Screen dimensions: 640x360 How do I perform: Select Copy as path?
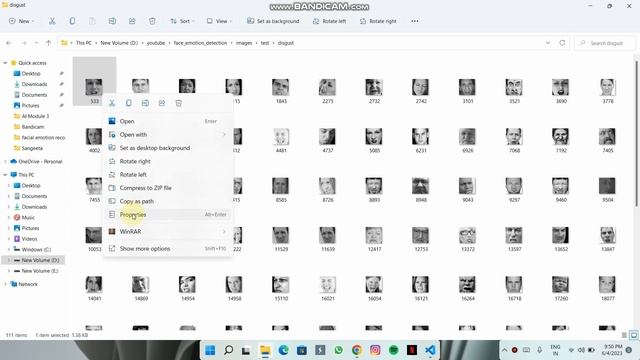(x=167, y=201)
